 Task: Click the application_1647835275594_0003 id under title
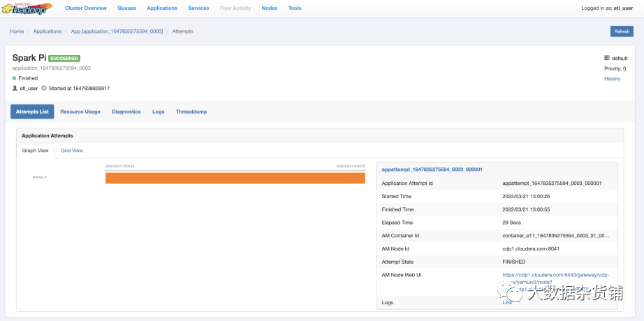point(52,68)
